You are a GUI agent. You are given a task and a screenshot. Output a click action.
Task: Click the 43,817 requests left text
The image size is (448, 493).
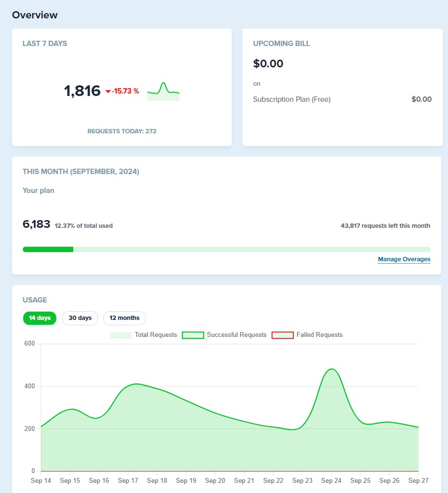coord(385,225)
